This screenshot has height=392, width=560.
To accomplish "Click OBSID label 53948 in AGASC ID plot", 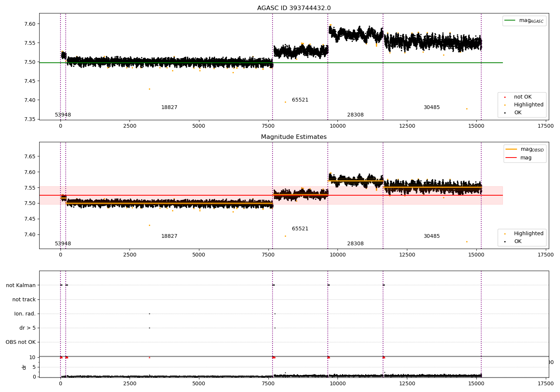I will tap(63, 115).
